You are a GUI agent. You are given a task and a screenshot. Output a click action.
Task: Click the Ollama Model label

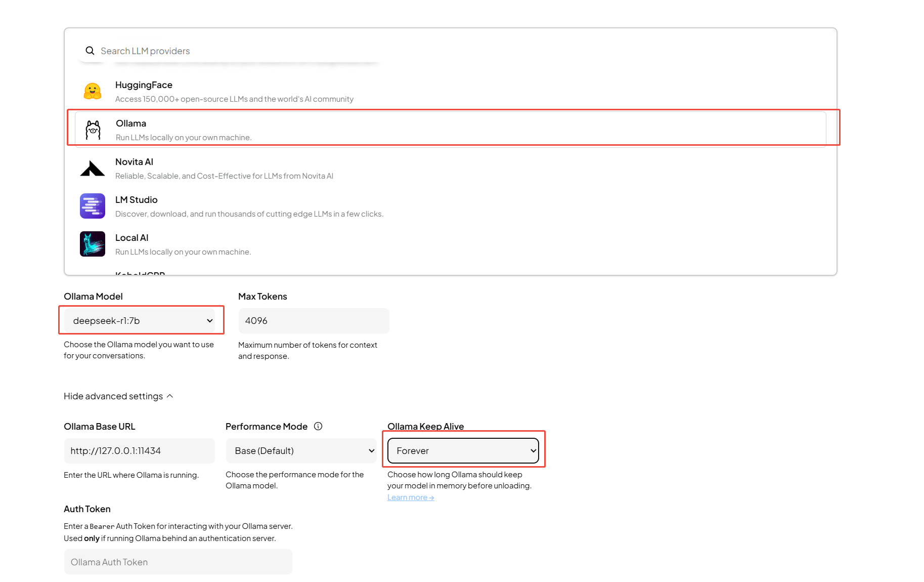(x=93, y=297)
